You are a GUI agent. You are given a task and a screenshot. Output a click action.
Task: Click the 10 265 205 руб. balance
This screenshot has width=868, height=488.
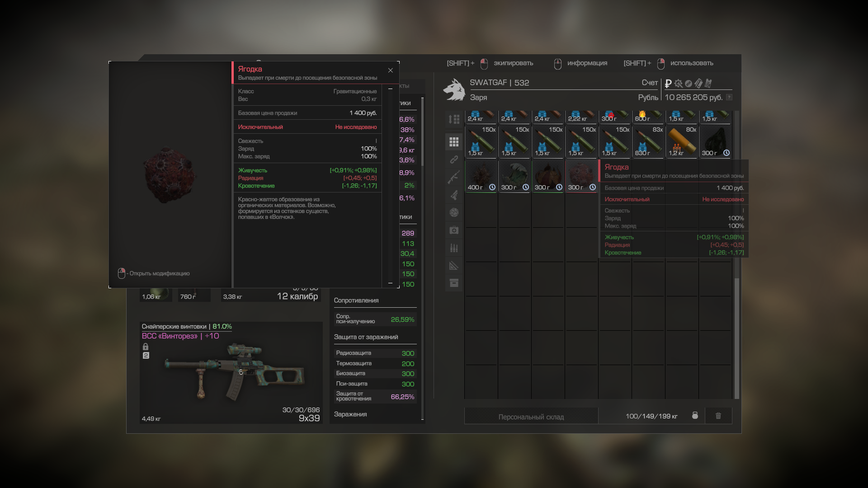693,97
